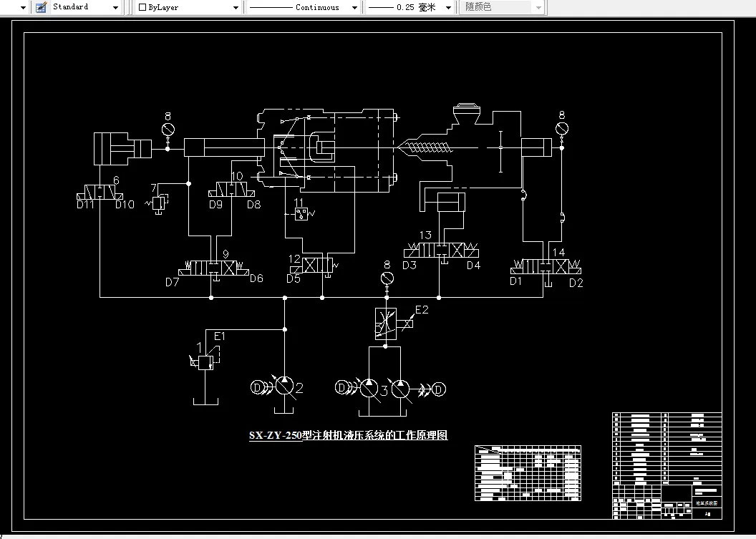Viewport: 756px width, 539px height.
Task: Click the number 12 label
Action: [294, 259]
